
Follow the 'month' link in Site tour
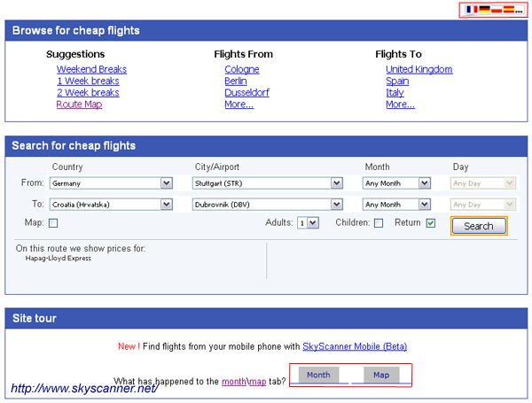tap(234, 382)
